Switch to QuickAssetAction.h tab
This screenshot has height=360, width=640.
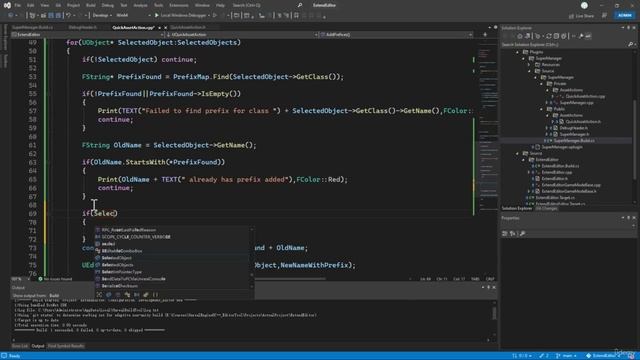[x=188, y=27]
